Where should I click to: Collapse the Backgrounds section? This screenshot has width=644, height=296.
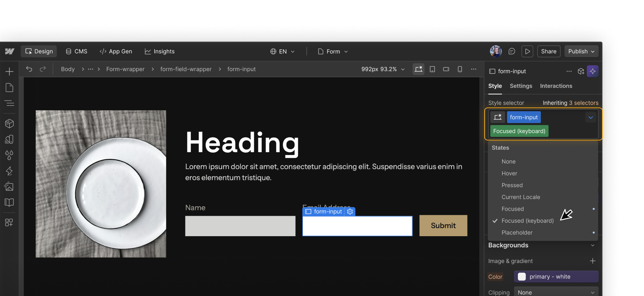(x=593, y=245)
